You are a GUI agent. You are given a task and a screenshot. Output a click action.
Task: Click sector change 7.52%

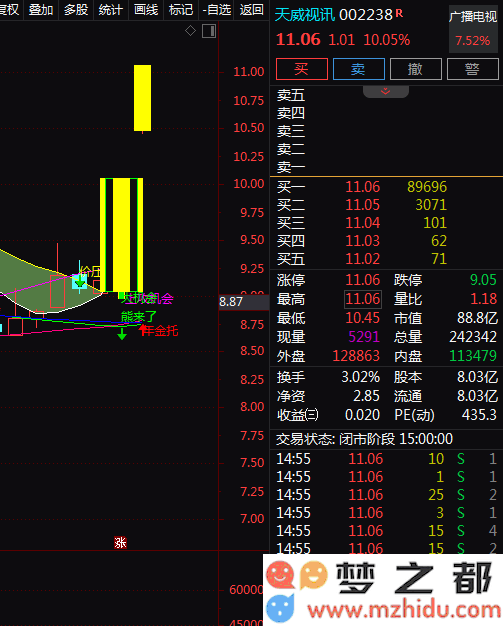coord(473,41)
